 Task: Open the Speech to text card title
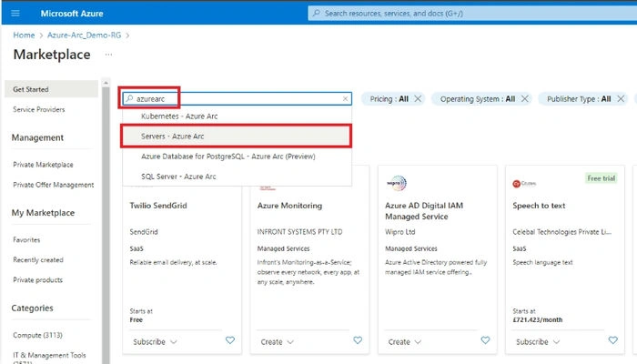tap(539, 206)
